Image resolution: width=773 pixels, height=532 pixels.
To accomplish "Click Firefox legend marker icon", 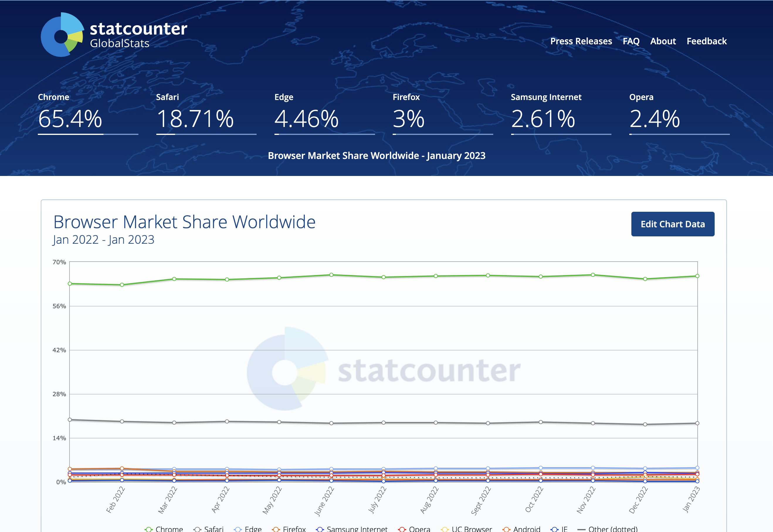I will [x=276, y=529].
